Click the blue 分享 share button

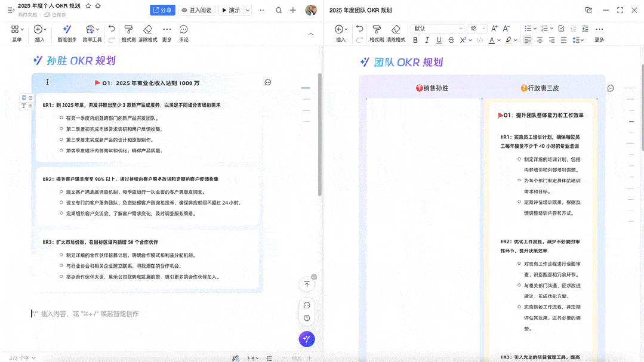162,10
